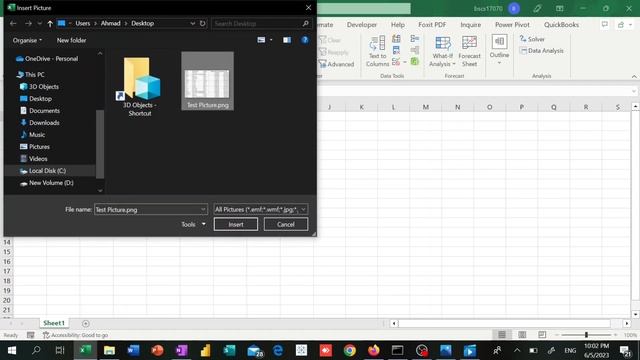Click the Consolidate icon in Data Tools
640x360 pixels.
[x=415, y=39]
